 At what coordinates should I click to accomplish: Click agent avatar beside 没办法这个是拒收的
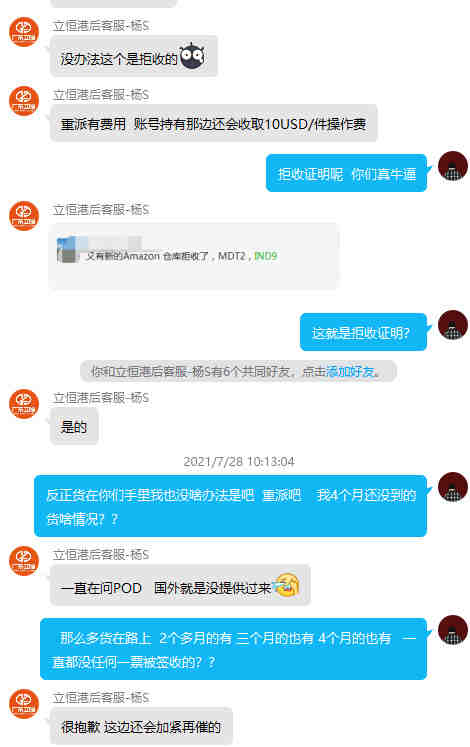click(24, 32)
